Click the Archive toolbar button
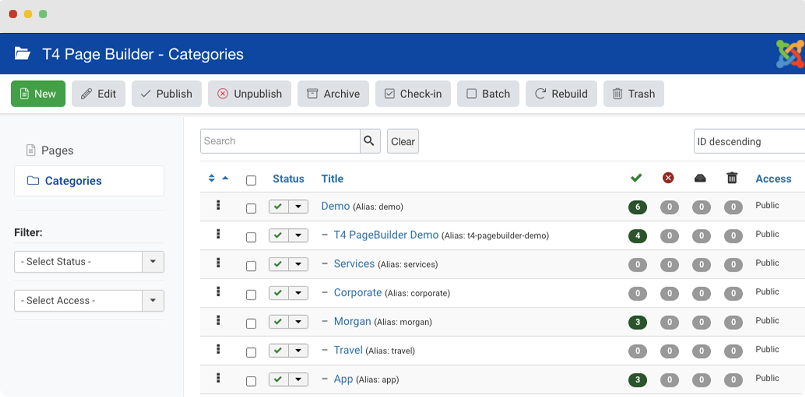Viewport: 805px width, 397px height. click(x=333, y=93)
